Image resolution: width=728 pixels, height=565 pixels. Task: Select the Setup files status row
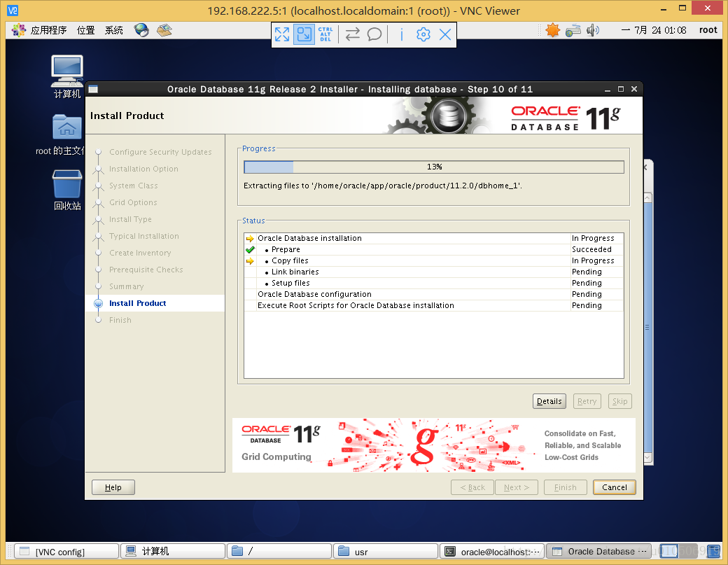click(x=433, y=283)
